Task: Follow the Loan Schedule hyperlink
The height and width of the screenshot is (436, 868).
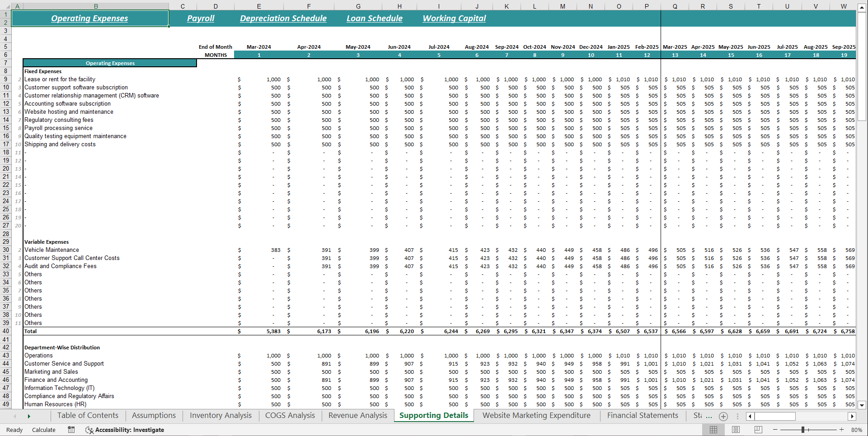Action: [374, 18]
